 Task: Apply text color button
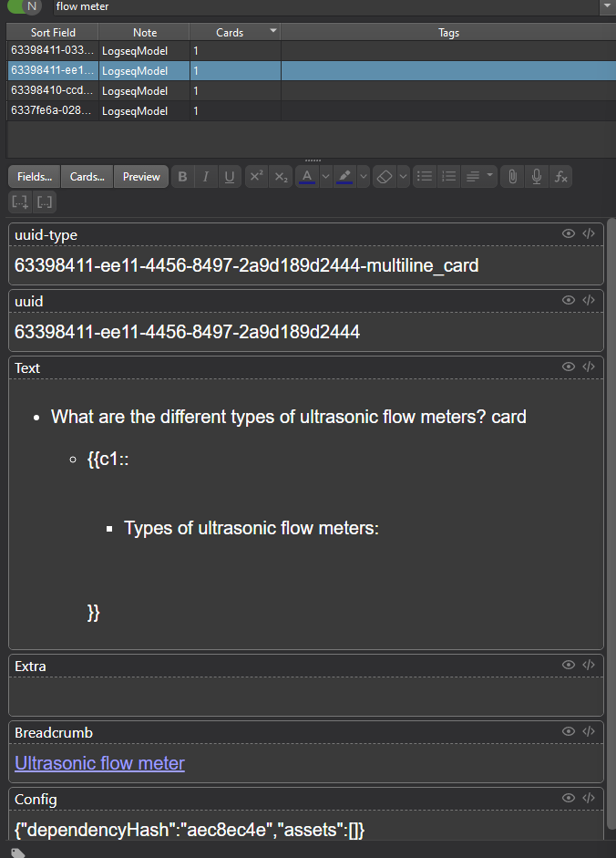307,177
